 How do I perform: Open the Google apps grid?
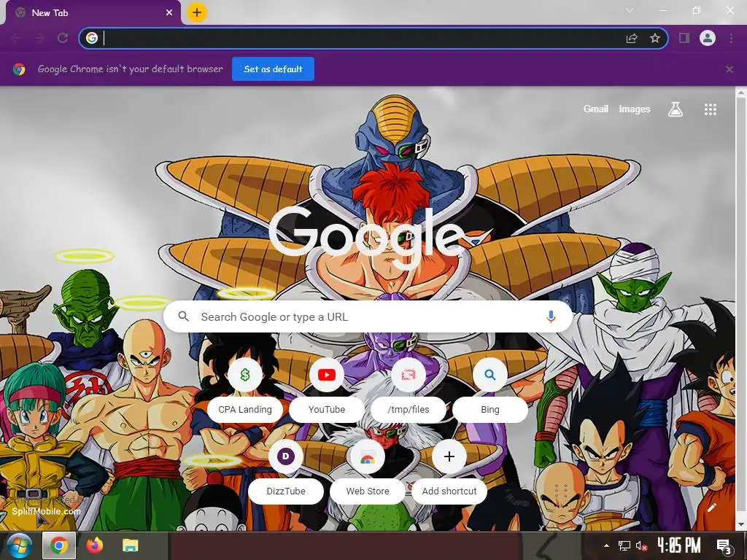(x=711, y=109)
